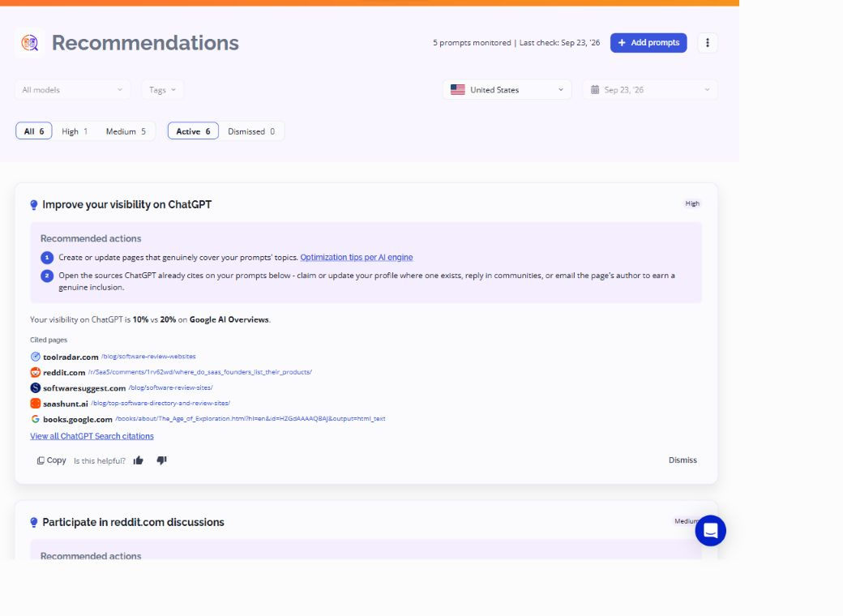Select the Medium 5 priority tab
Screen dimensions: 843x616
pos(126,131)
